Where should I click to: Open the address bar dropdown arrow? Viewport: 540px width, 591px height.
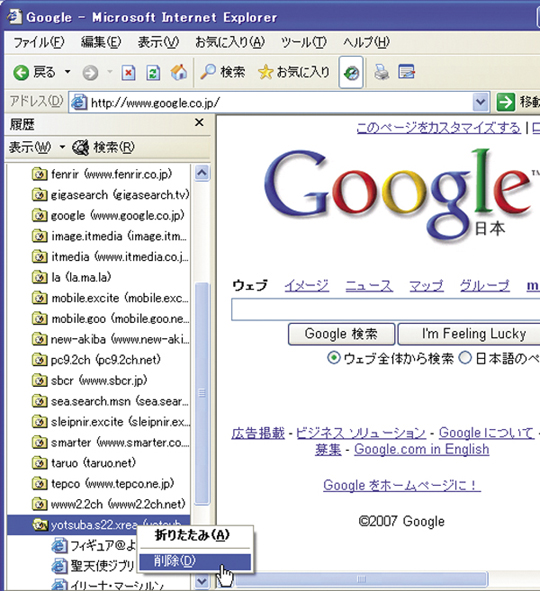(x=480, y=102)
